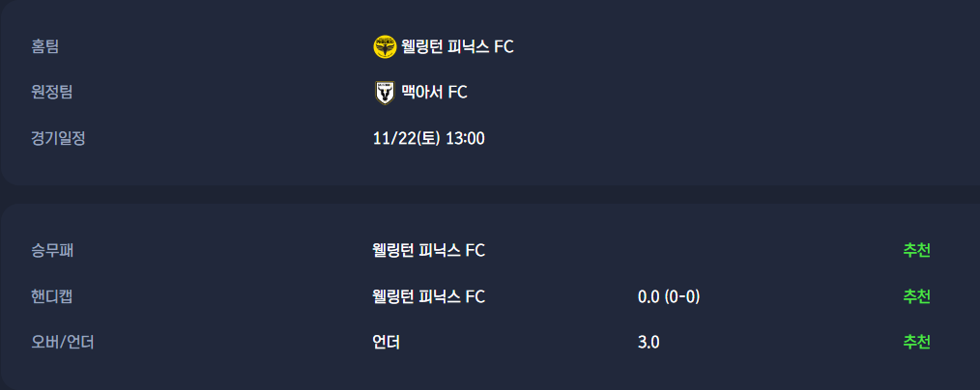Click the Macarthur FC club logo

tap(385, 93)
